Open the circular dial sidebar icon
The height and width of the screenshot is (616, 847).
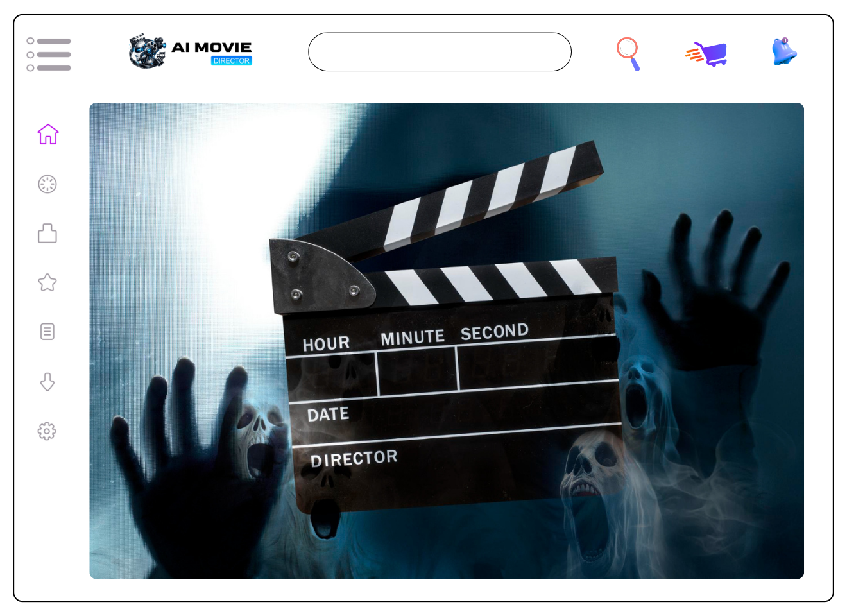[x=47, y=184]
